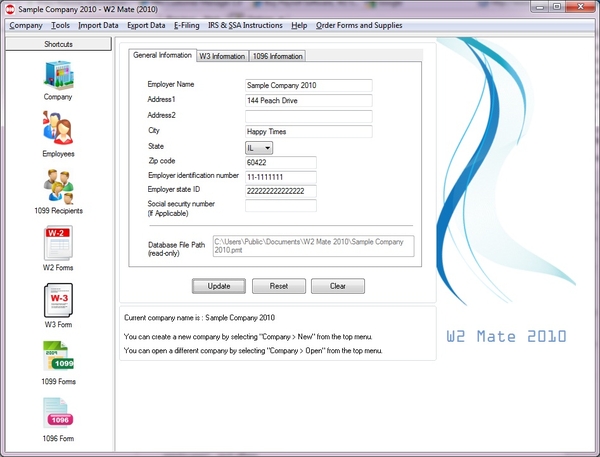Open the W2 Forms icon
The image size is (600, 457).
point(57,244)
